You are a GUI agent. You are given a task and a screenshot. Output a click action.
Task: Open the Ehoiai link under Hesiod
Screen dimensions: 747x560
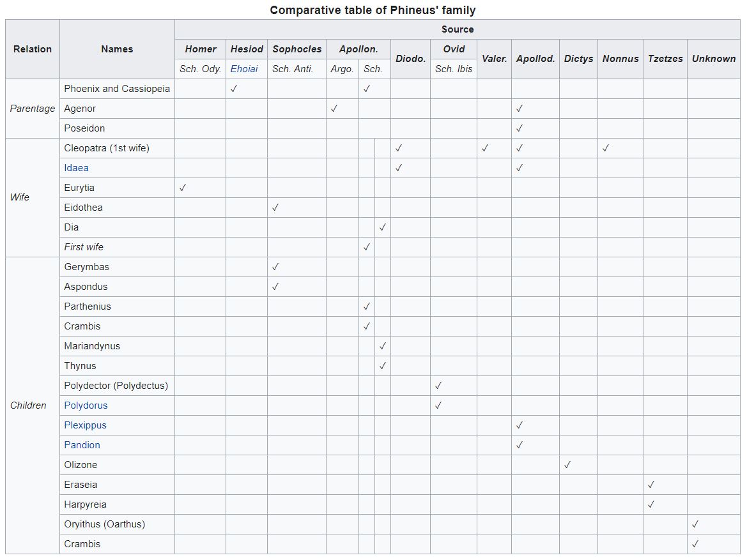[x=244, y=69]
